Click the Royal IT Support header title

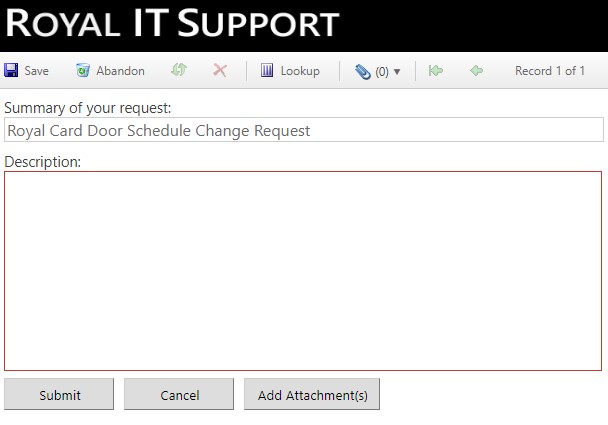coord(173,23)
